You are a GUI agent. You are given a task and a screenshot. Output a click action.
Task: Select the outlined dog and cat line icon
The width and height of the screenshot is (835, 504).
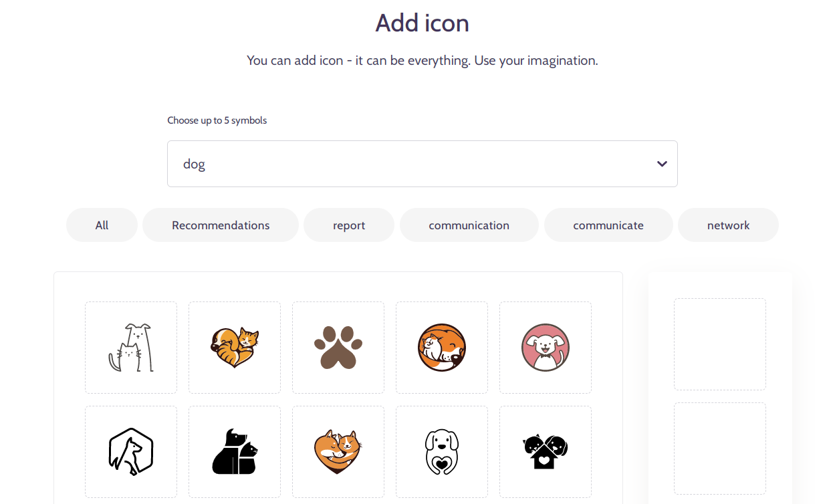[x=131, y=348]
